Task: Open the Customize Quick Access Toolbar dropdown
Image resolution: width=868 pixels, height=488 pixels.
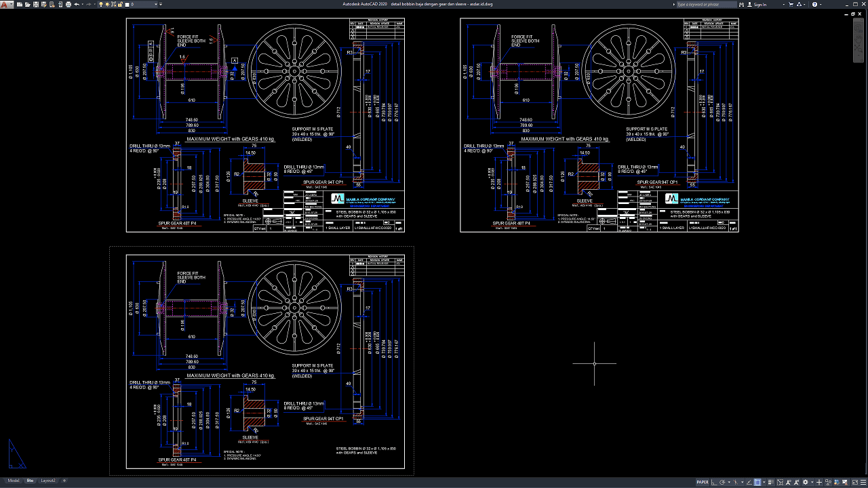Action: (x=160, y=5)
